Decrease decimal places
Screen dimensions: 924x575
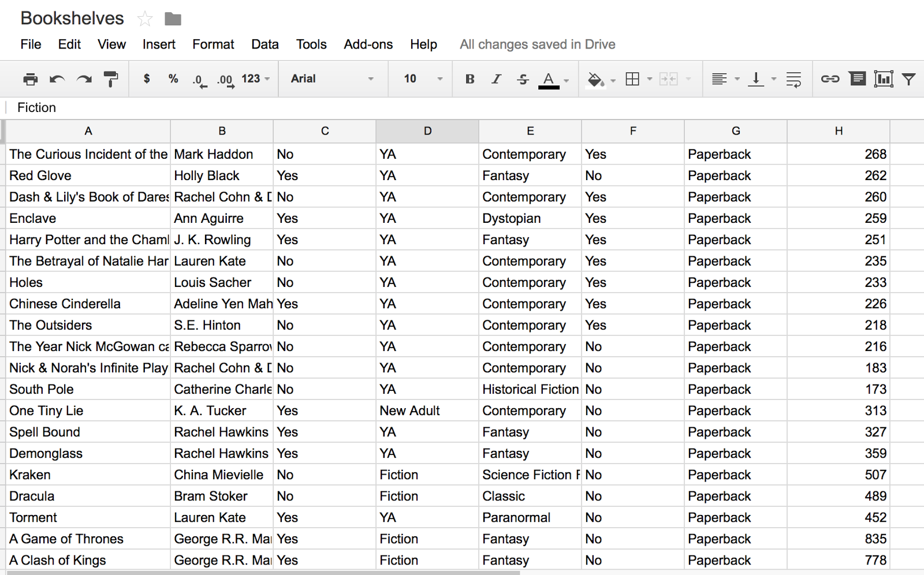click(x=199, y=80)
